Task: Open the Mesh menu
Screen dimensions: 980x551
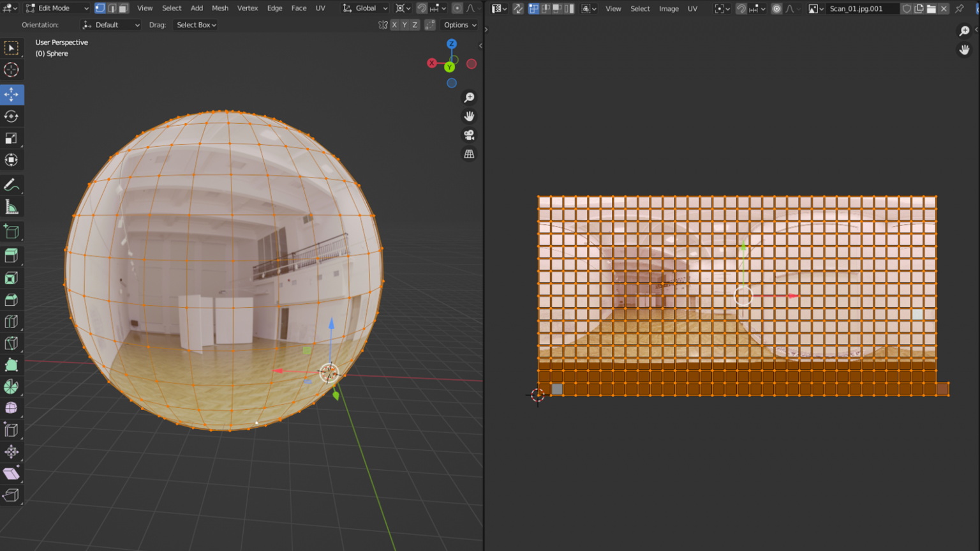Action: tap(219, 8)
